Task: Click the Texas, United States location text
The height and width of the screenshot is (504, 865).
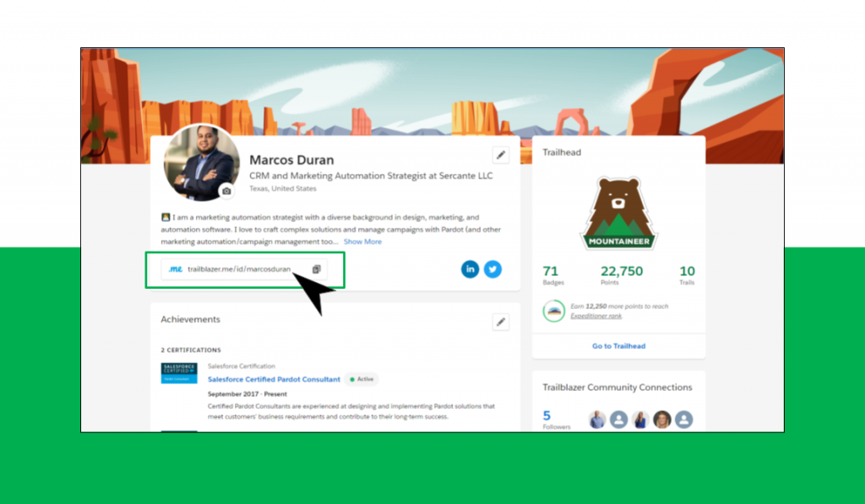Action: pyautogui.click(x=282, y=188)
